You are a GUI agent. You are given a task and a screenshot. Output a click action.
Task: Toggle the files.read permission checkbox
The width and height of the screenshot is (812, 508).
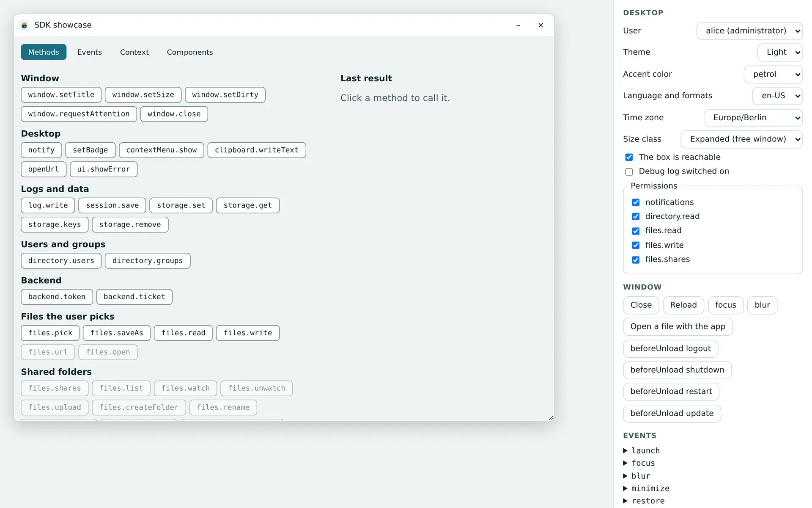tap(636, 231)
